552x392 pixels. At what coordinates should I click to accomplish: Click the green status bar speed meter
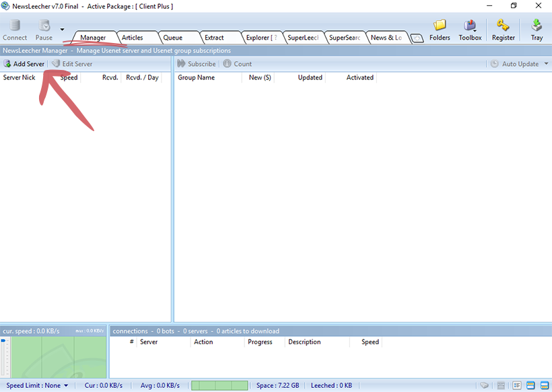(219, 386)
